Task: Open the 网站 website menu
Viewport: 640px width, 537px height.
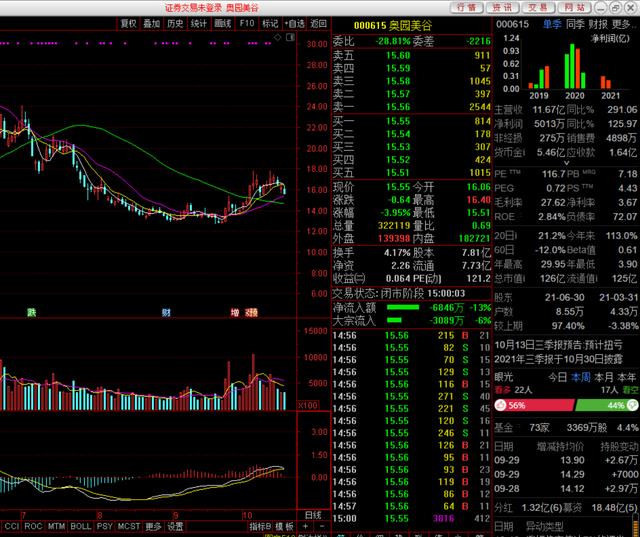Action: [575, 7]
